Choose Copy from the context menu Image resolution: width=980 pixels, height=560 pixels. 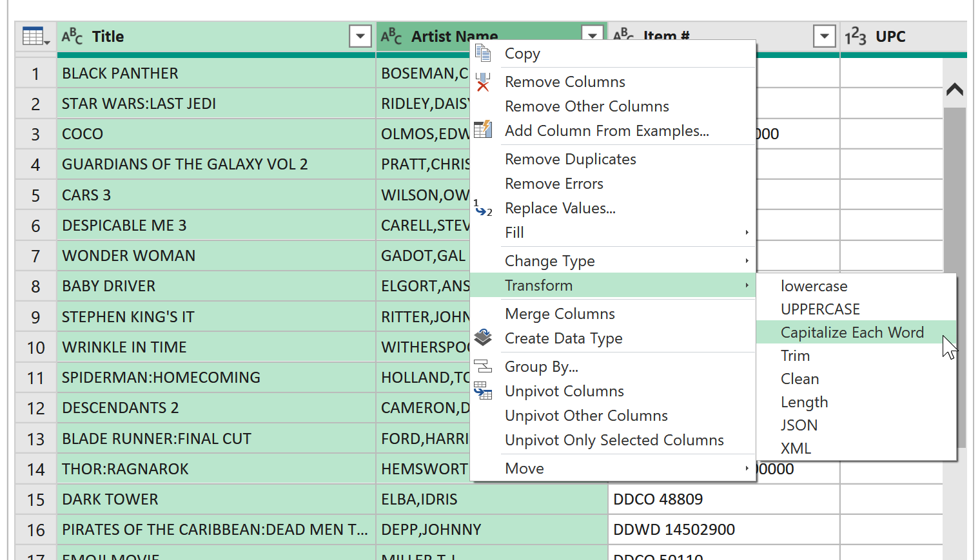pyautogui.click(x=612, y=53)
